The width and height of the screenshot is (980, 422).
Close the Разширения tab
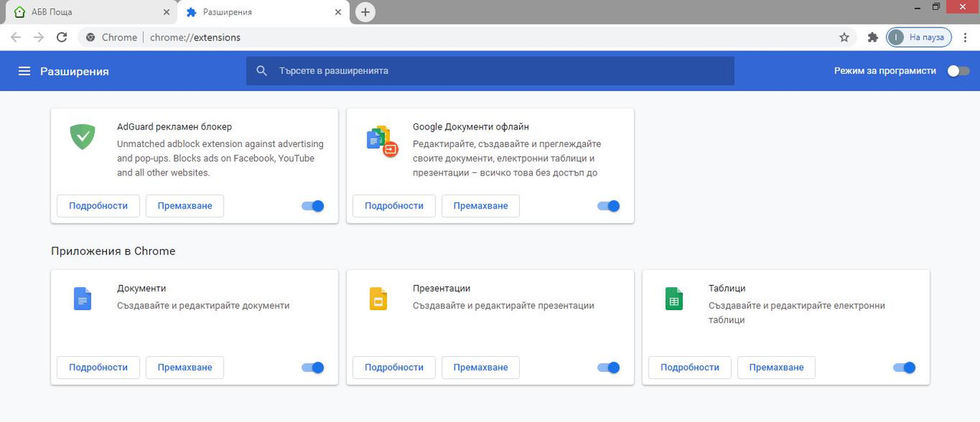[338, 12]
